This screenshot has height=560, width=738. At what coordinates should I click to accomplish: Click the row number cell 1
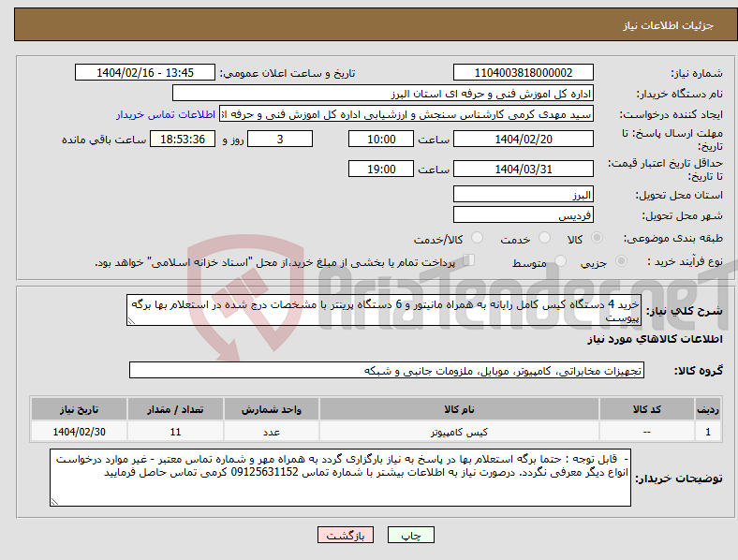click(x=708, y=432)
